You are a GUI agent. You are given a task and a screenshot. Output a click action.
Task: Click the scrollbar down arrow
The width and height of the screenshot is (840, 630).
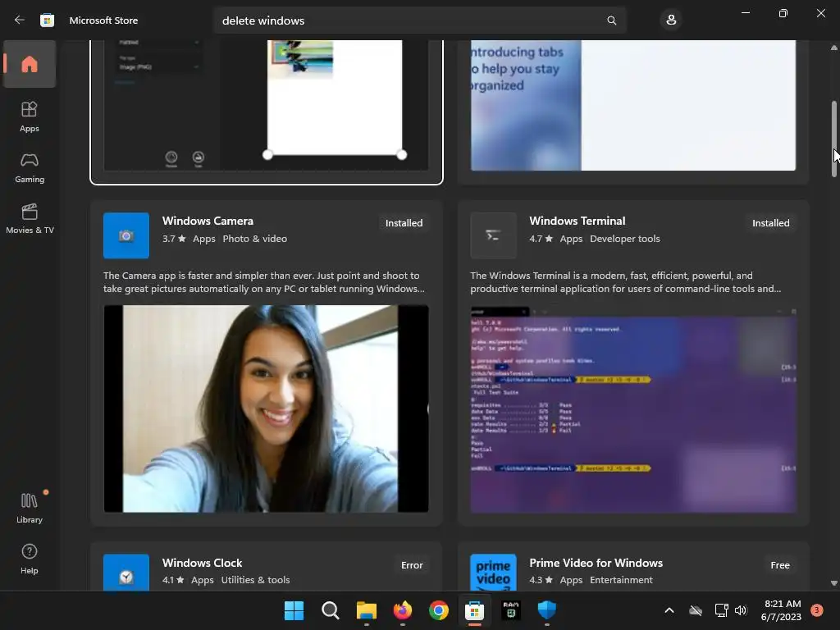tap(834, 583)
